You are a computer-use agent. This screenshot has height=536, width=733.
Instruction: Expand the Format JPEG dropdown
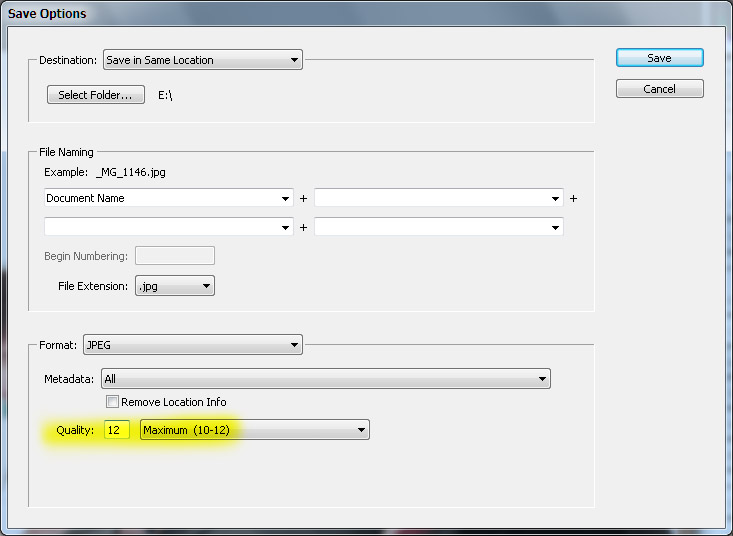pyautogui.click(x=192, y=345)
